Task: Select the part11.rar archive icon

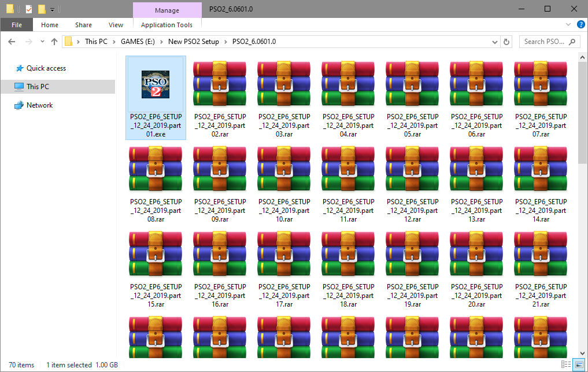Action: click(348, 169)
